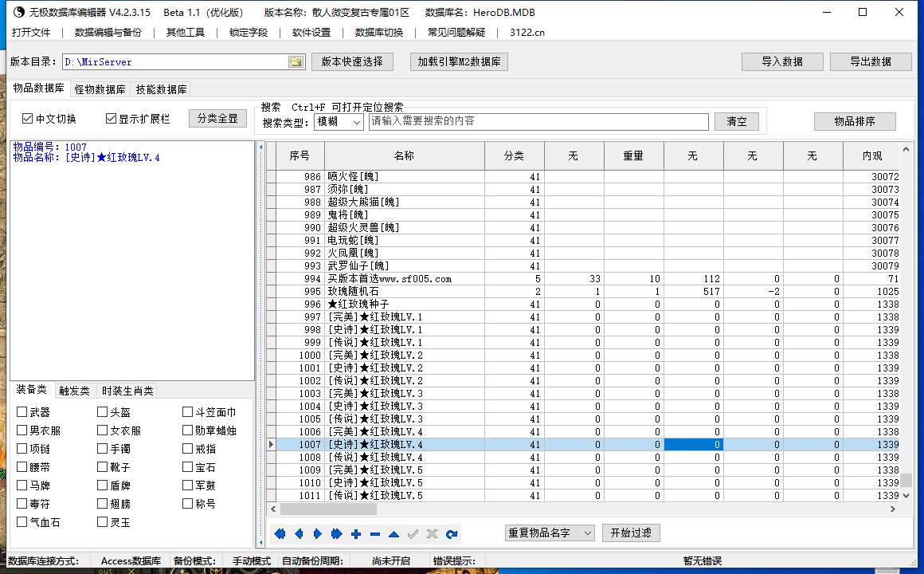924x574 pixels.
Task: Go to the previous record in the navigator
Action: click(299, 534)
